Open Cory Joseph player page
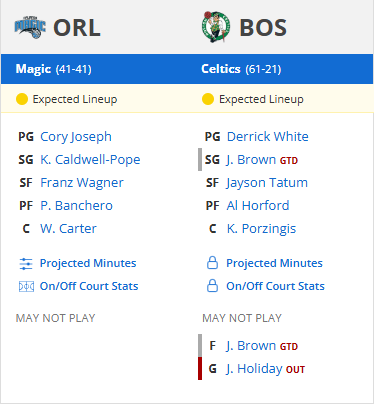This screenshot has width=374, height=404. click(76, 137)
